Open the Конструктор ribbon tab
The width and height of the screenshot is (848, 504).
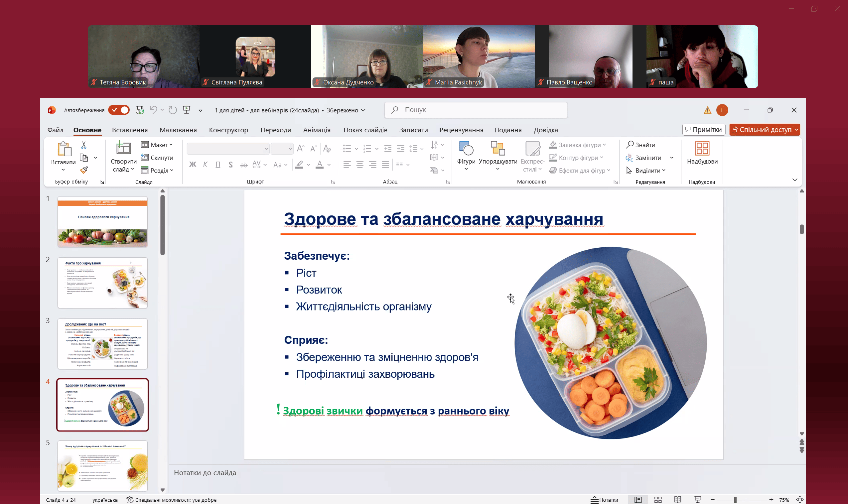click(228, 130)
